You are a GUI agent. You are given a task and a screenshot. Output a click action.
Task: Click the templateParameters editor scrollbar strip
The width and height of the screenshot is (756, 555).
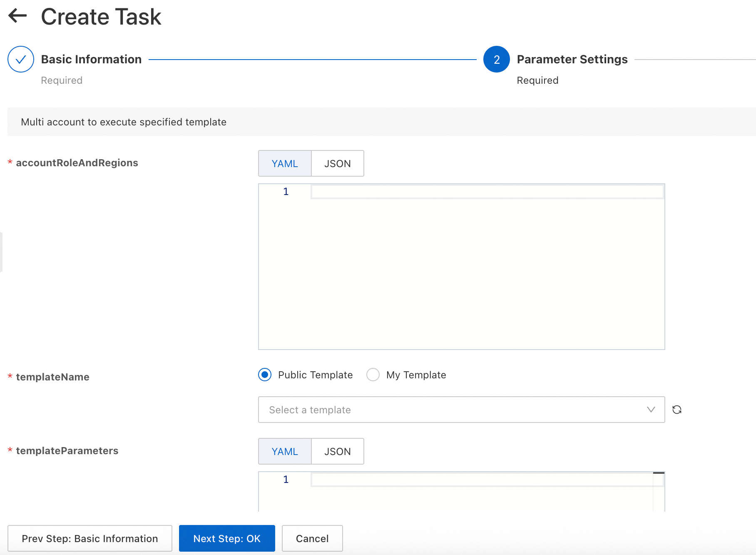pyautogui.click(x=658, y=492)
